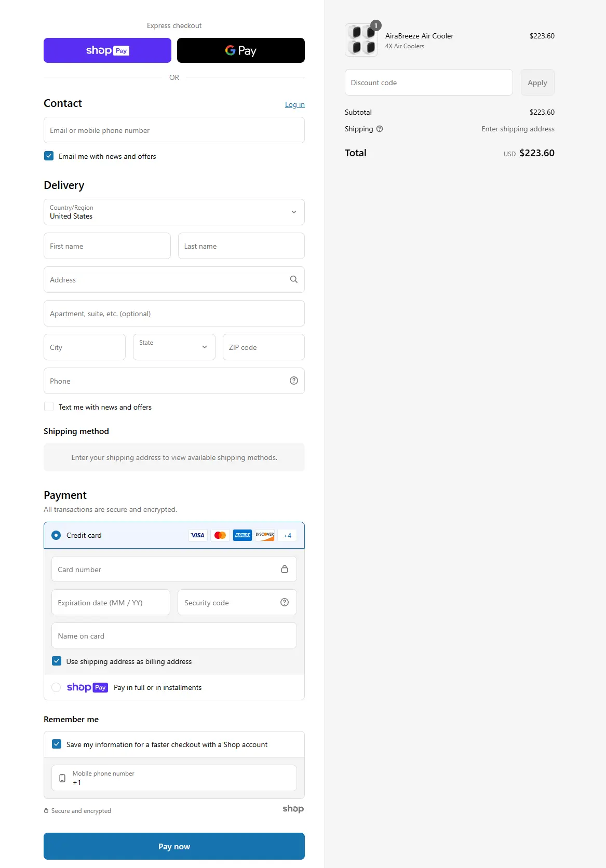Focus the Last name field

[241, 246]
